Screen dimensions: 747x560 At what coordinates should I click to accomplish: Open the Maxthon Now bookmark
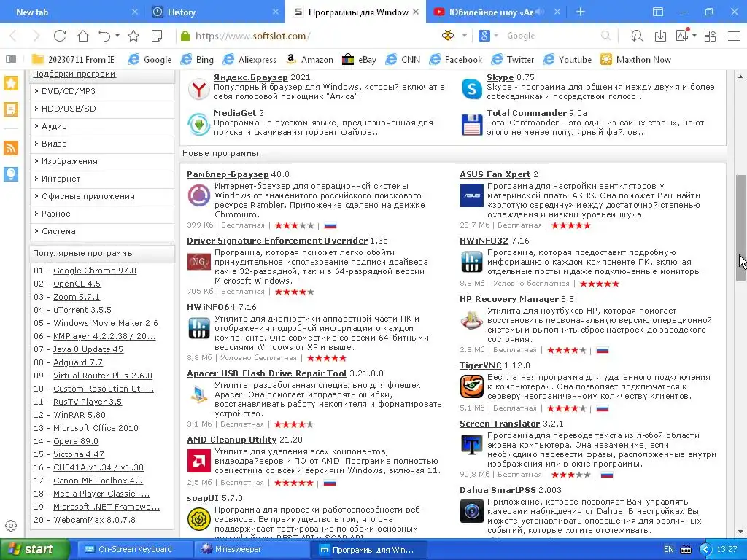click(635, 60)
